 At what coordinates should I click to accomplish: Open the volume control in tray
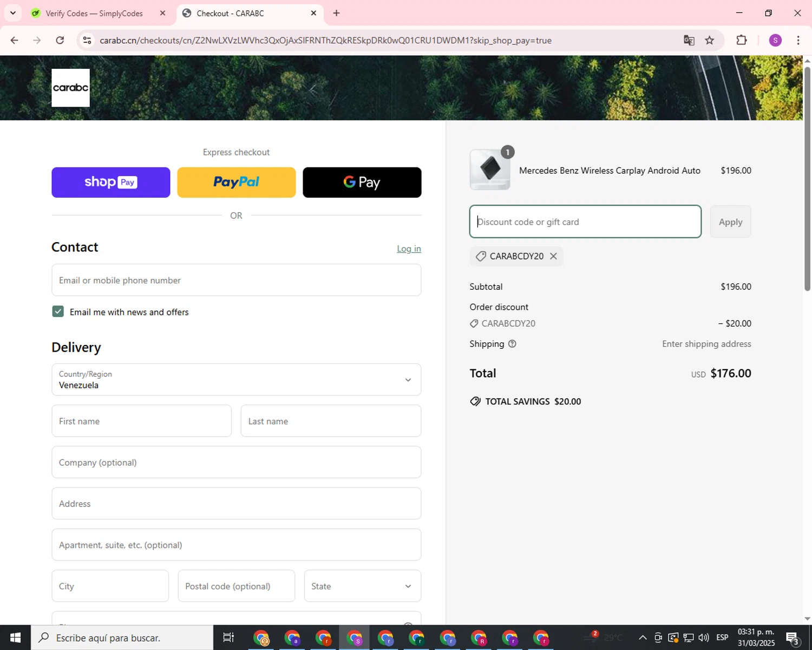[704, 638]
